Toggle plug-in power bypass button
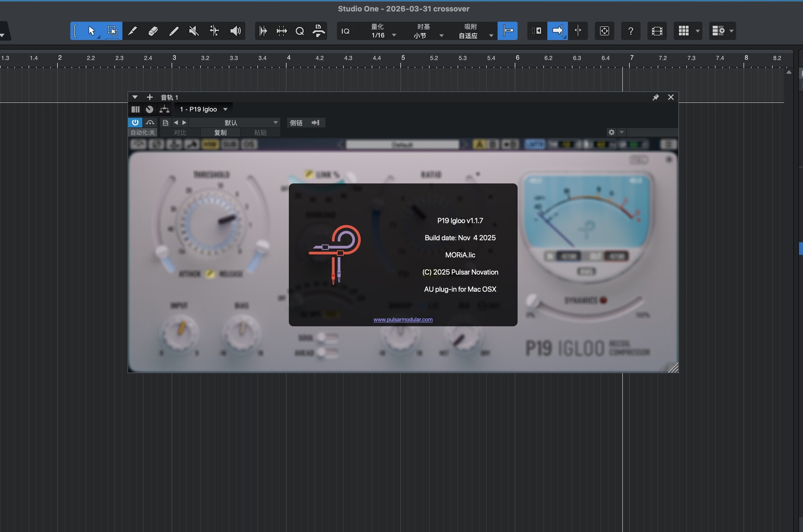The width and height of the screenshot is (803, 532). [135, 122]
